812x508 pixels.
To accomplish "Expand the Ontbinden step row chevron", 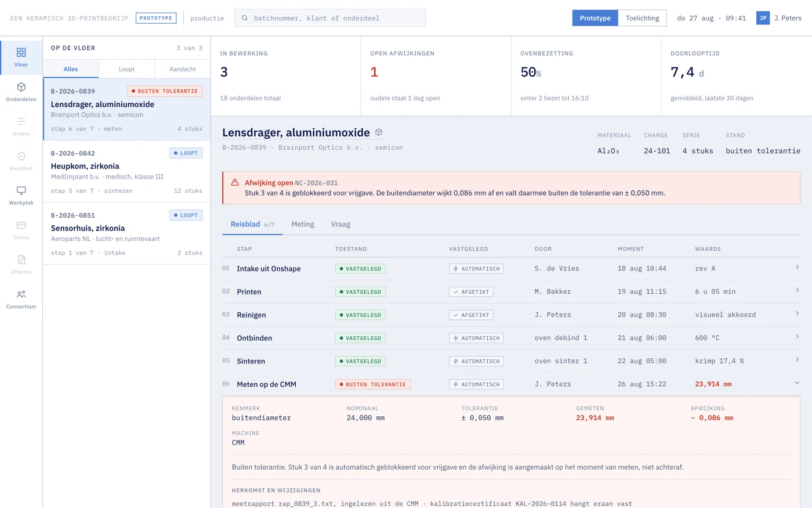I will (x=797, y=337).
